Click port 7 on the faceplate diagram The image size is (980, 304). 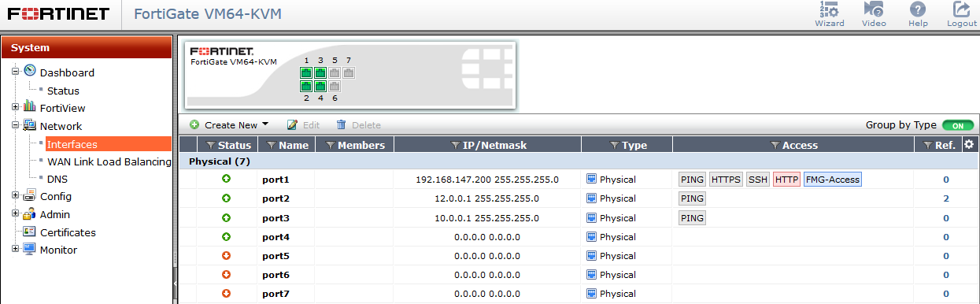click(x=349, y=73)
